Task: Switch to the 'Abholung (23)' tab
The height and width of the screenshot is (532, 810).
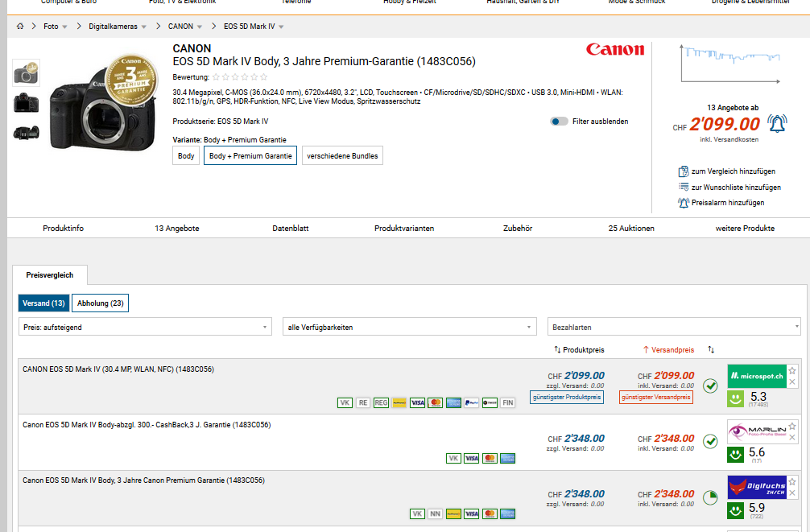Action: [x=101, y=303]
